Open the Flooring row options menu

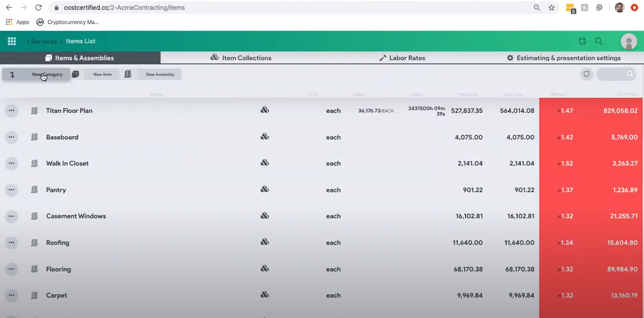point(12,269)
